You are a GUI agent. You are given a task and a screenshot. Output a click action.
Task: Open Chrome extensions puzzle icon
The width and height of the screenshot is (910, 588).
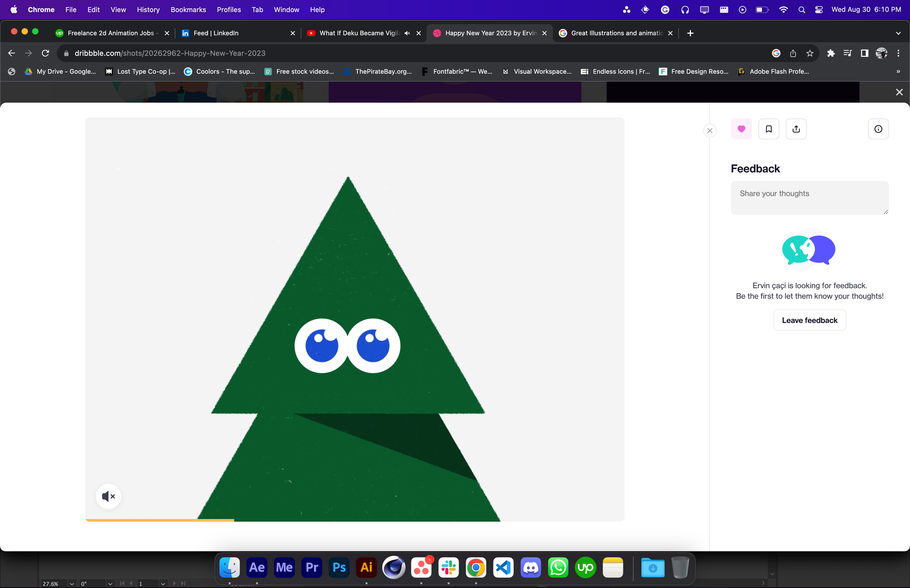click(x=831, y=53)
